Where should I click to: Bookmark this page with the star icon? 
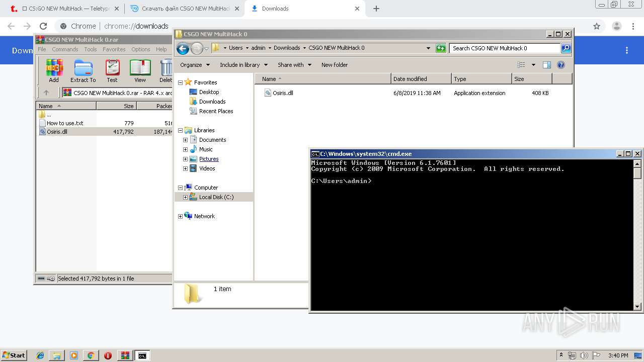click(597, 26)
